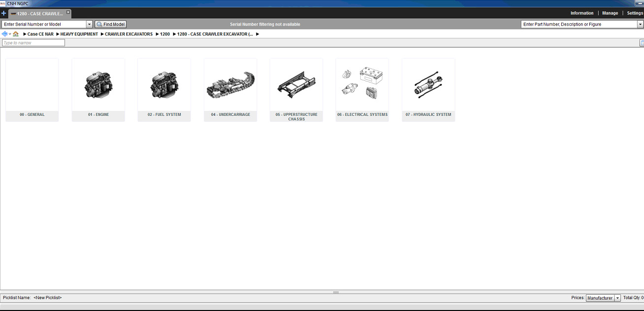Click the picklist panel splitter grip handle
Viewport: 644px width, 311px height.
coord(336,292)
